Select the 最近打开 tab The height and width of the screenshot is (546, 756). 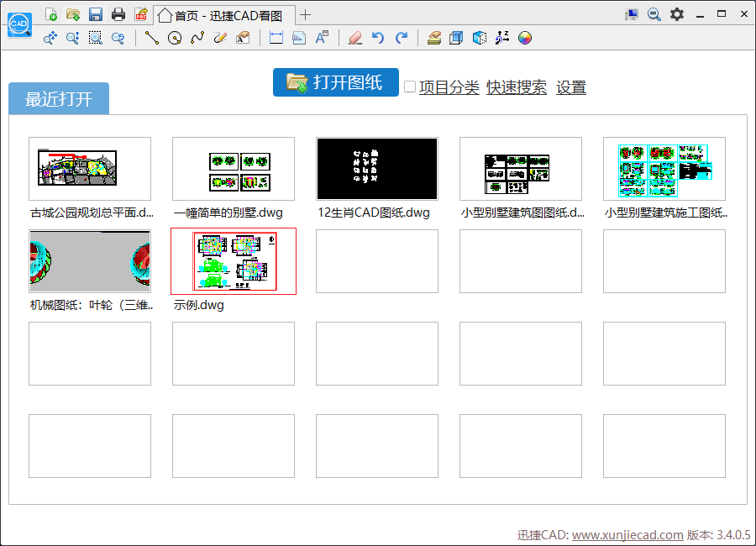point(59,98)
